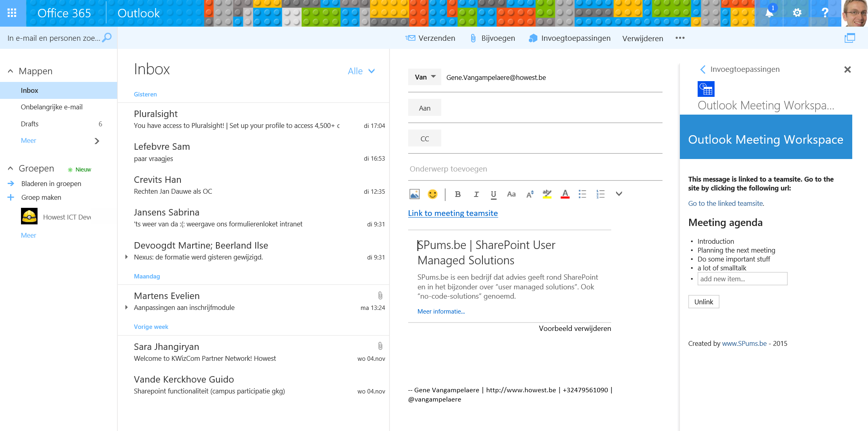
Task: Pop out the message in new window
Action: tap(849, 38)
